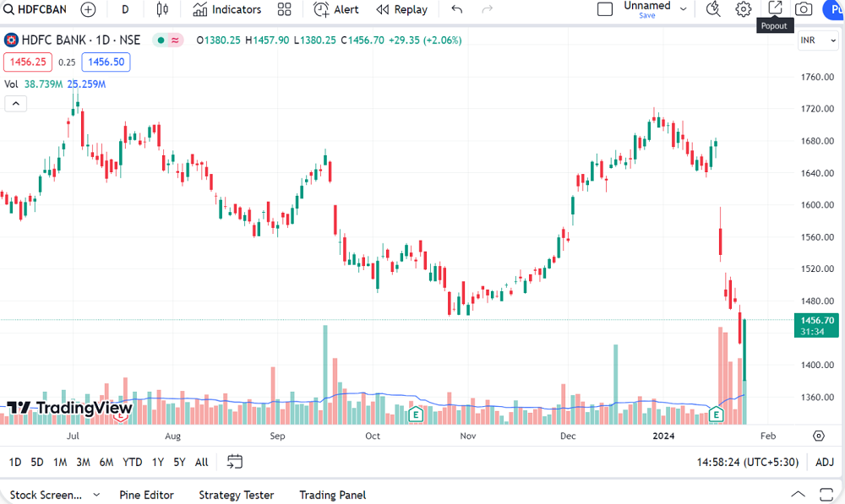
Task: Open the candlestick chart type selector
Action: click(161, 9)
